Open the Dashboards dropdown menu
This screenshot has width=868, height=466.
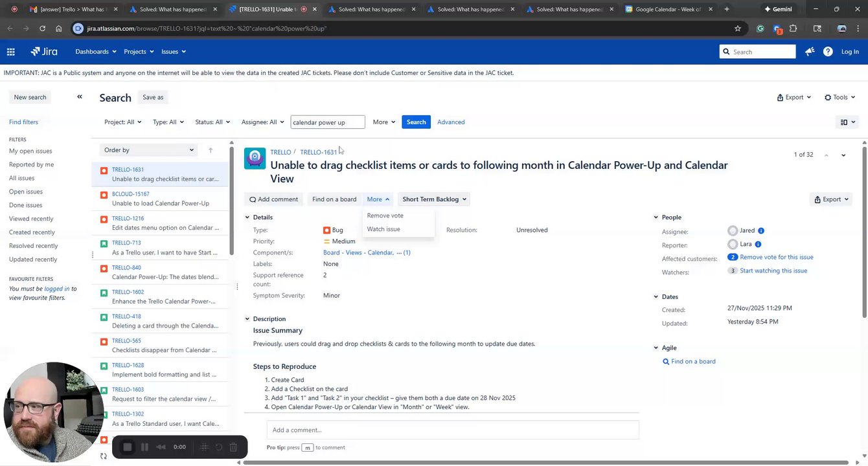pyautogui.click(x=96, y=52)
